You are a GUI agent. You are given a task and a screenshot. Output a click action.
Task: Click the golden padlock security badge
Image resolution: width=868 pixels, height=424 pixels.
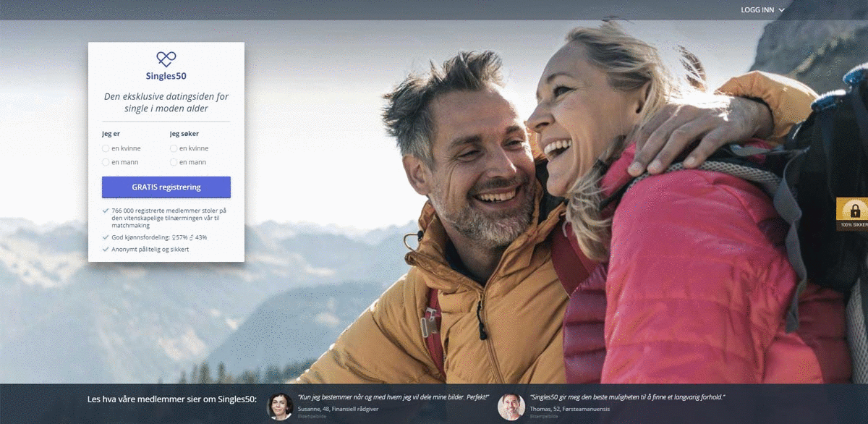pos(854,210)
